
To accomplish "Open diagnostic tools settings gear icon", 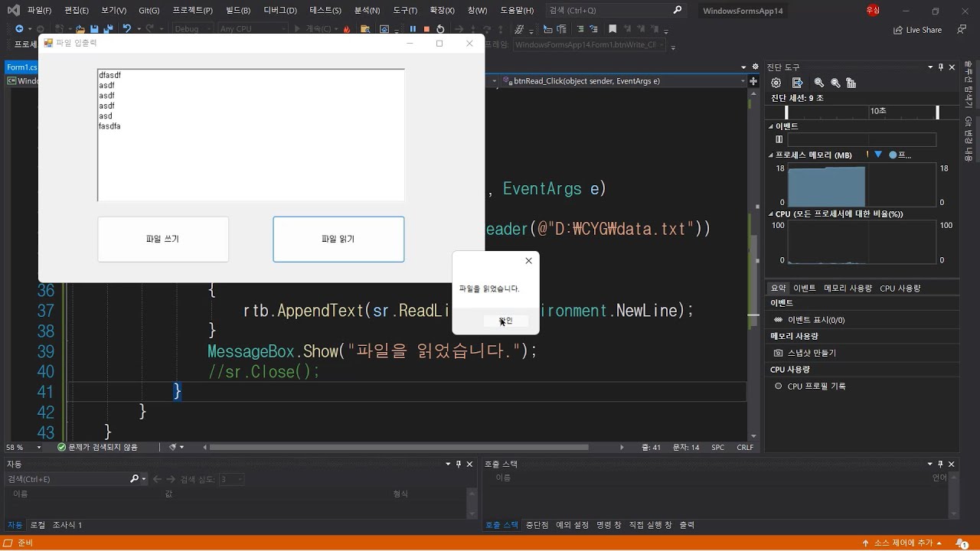I will 776,83.
